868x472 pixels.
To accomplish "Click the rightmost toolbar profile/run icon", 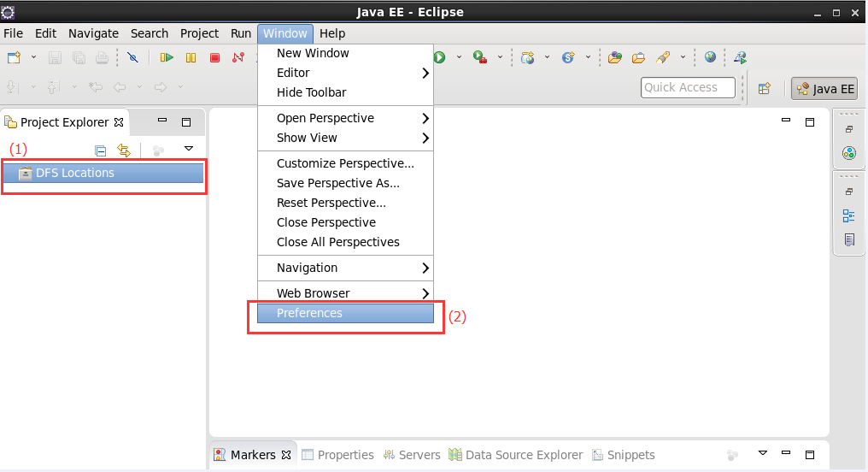I will [x=740, y=57].
